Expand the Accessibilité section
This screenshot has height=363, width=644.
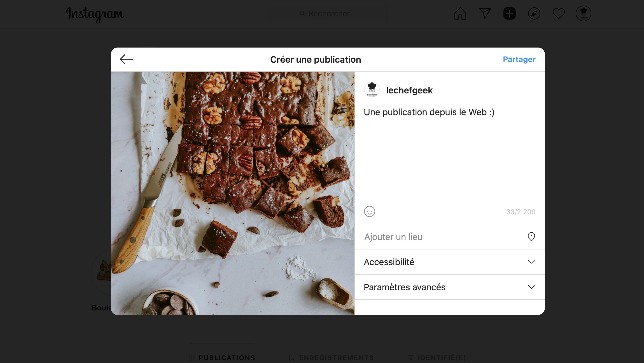click(x=389, y=262)
